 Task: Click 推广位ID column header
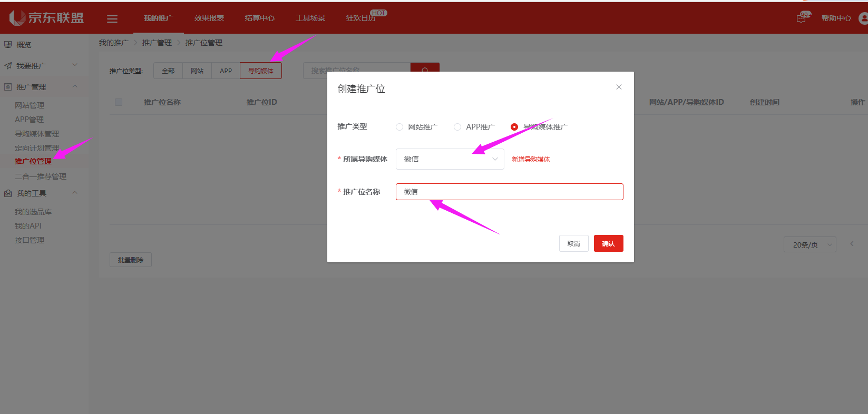[261, 102]
